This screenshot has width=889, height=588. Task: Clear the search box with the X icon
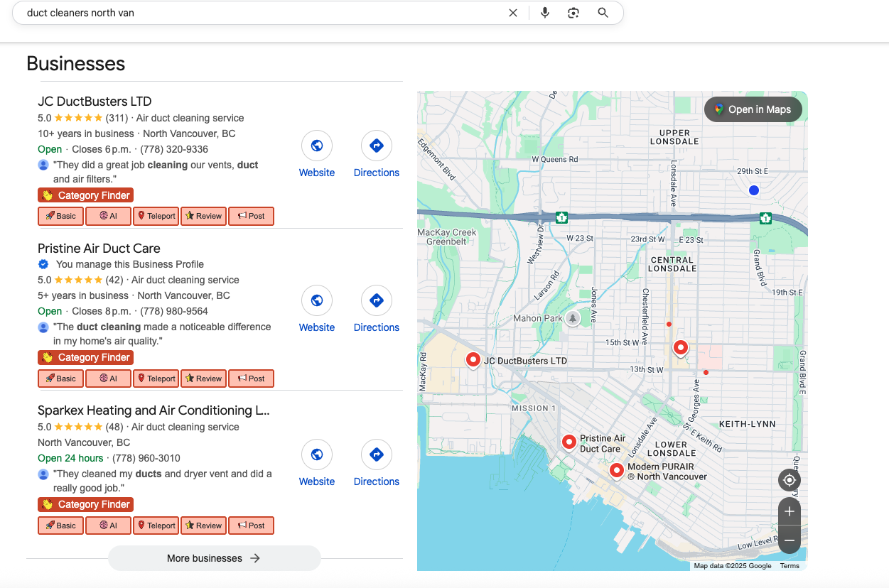coord(513,13)
